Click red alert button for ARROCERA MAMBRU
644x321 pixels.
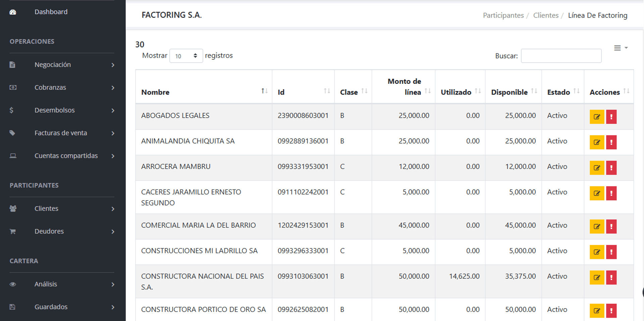[611, 168]
